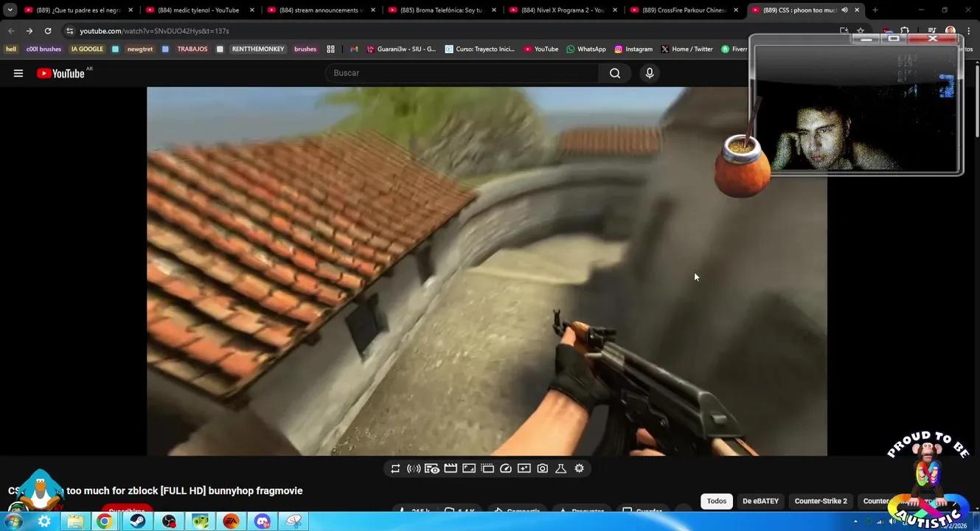Image resolution: width=980 pixels, height=531 pixels.
Task: Click the expand player size icon
Action: click(x=469, y=468)
